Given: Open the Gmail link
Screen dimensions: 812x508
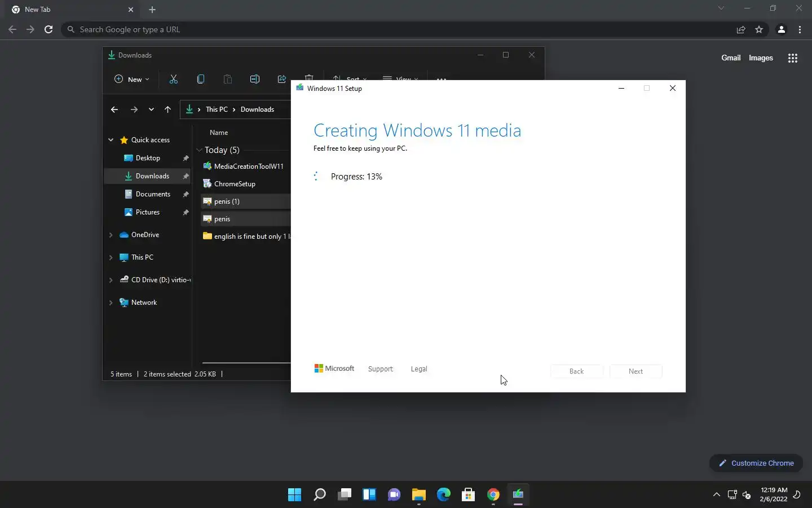Looking at the screenshot, I should tap(731, 58).
